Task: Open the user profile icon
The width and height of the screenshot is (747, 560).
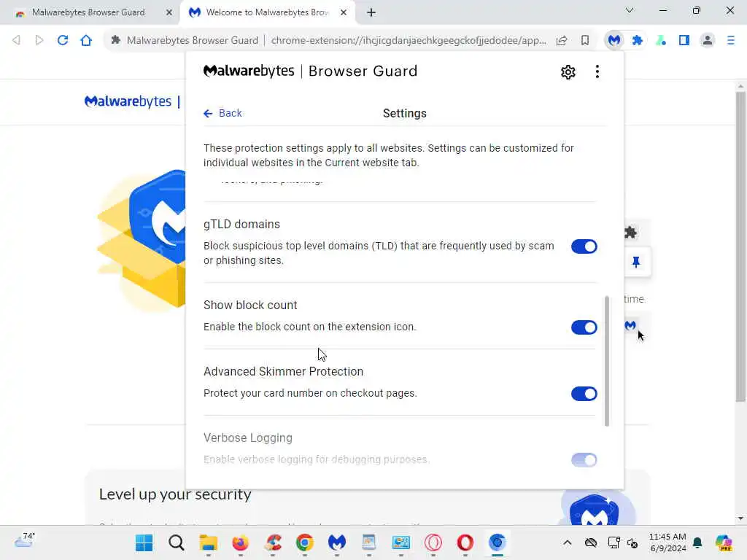Action: (x=708, y=41)
